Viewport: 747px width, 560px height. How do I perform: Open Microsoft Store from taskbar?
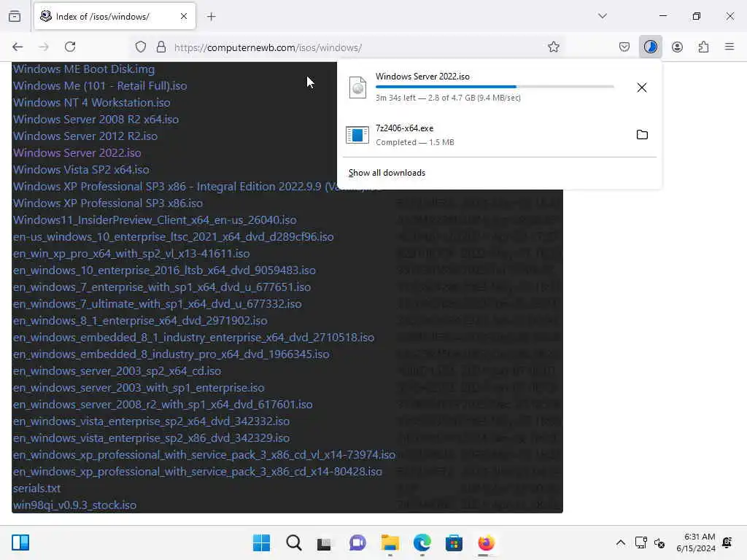tap(454, 542)
